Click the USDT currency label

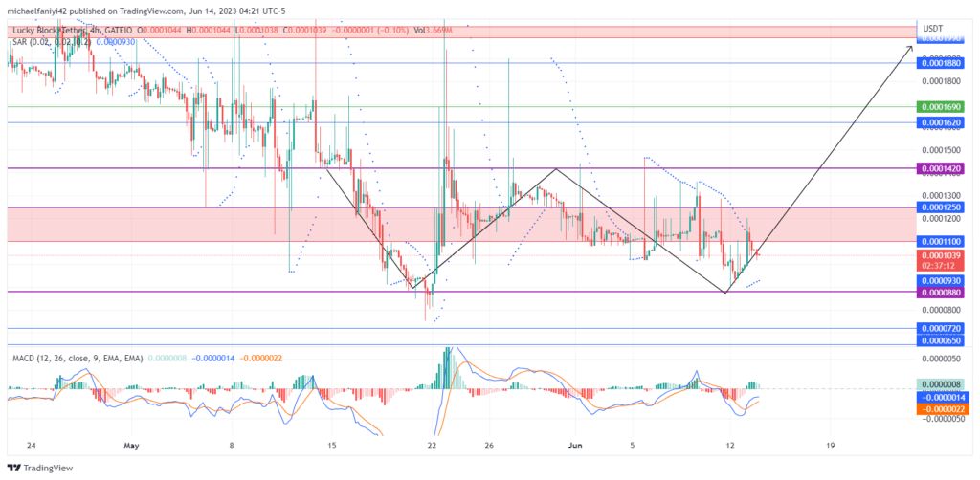click(x=932, y=28)
